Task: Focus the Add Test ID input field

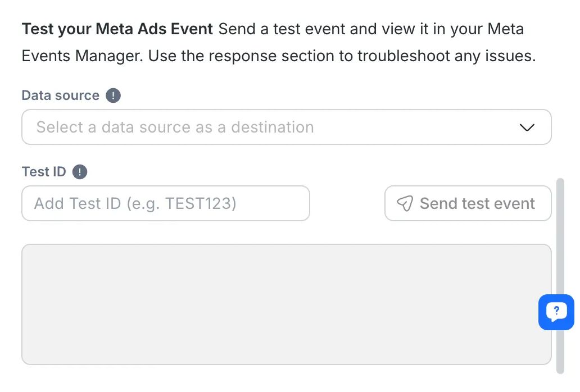Action: click(165, 203)
